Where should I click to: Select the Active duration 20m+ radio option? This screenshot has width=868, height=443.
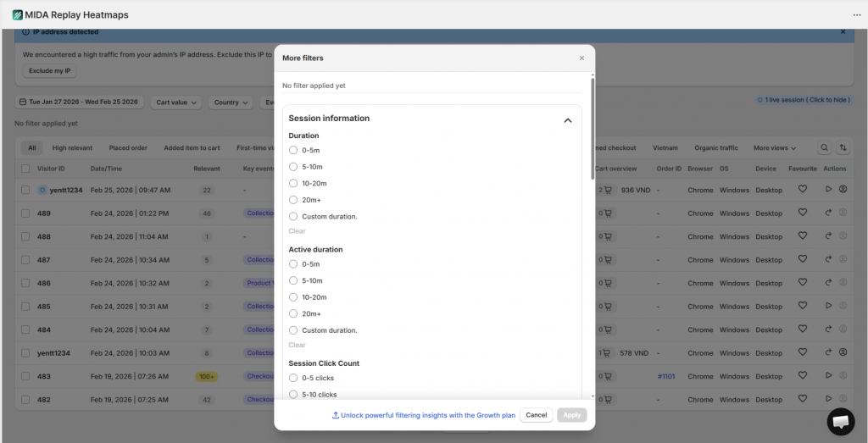[x=293, y=313]
